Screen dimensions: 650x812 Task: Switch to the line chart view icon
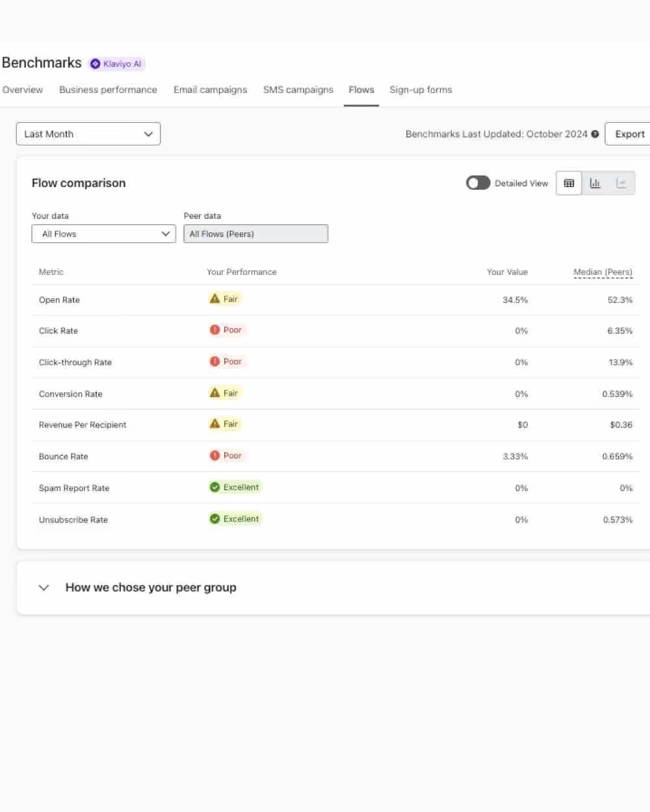click(621, 184)
